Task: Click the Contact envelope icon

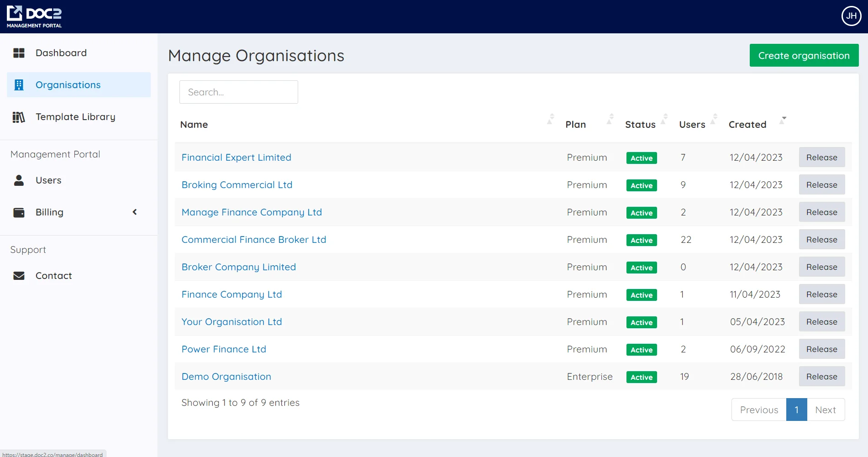Action: point(19,276)
